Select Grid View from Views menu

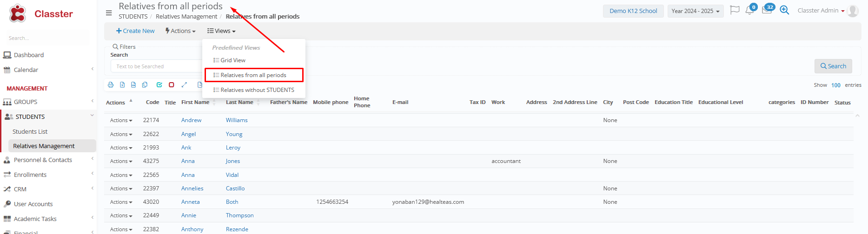click(232, 60)
